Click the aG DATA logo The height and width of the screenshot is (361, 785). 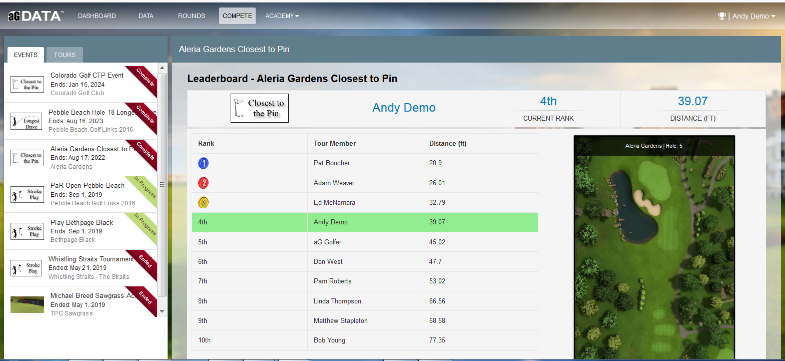point(35,16)
